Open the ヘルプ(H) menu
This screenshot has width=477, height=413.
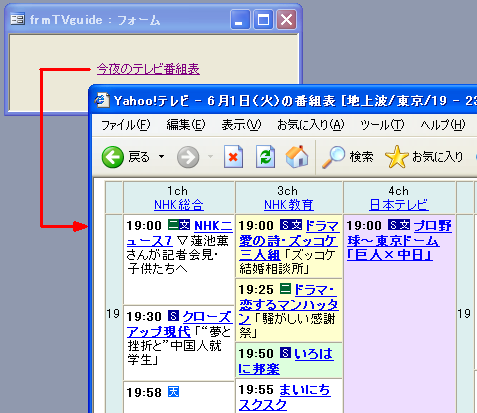pyautogui.click(x=443, y=125)
